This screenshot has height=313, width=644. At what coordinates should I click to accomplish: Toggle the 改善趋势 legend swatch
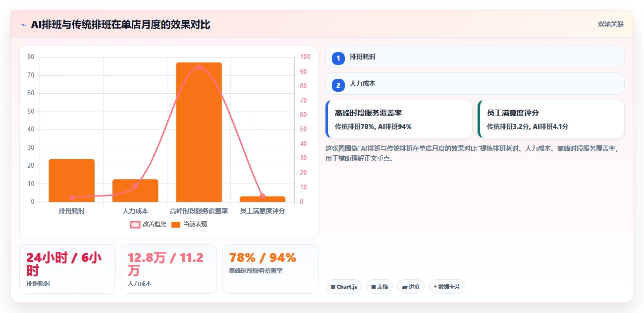click(x=135, y=224)
